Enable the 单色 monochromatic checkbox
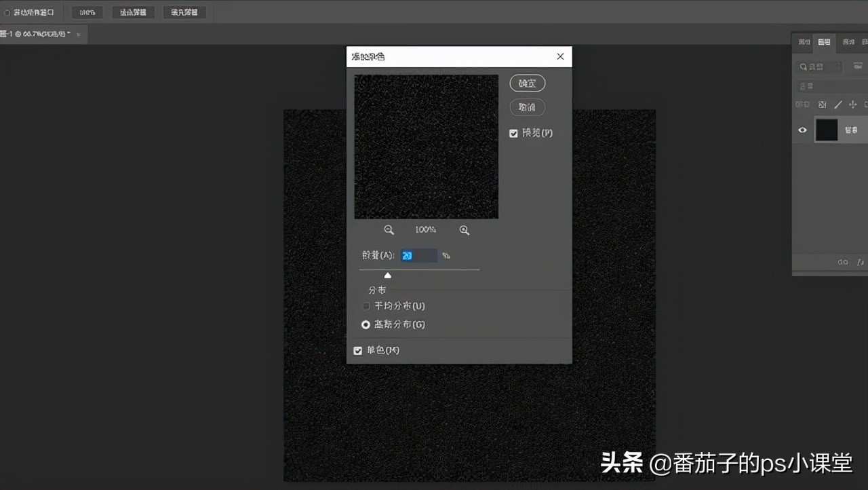The image size is (868, 490). [358, 350]
